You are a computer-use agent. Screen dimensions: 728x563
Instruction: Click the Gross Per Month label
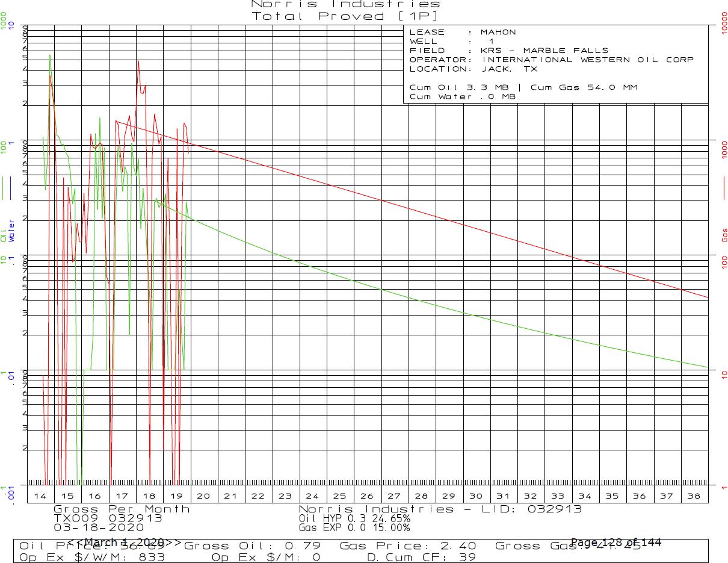pyautogui.click(x=122, y=509)
